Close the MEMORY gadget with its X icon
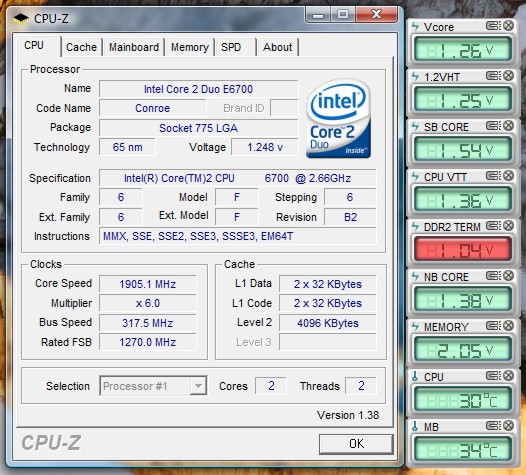Viewport: 526px width, 475px height. click(x=509, y=325)
